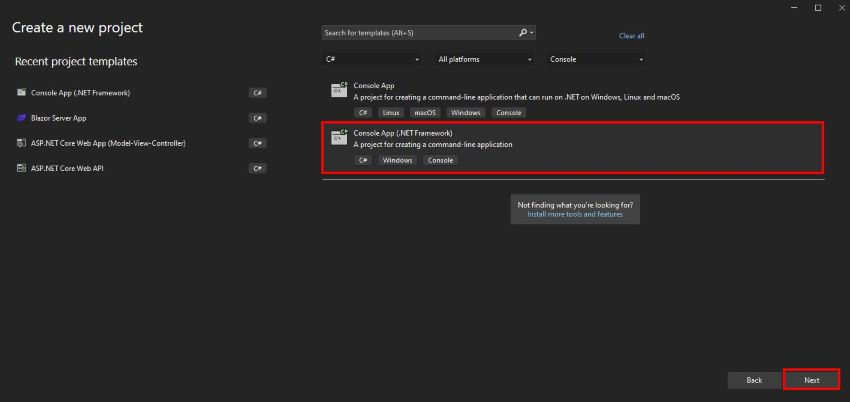This screenshot has width=850, height=402.
Task: Open Install more tools and features link
Action: [x=575, y=215]
